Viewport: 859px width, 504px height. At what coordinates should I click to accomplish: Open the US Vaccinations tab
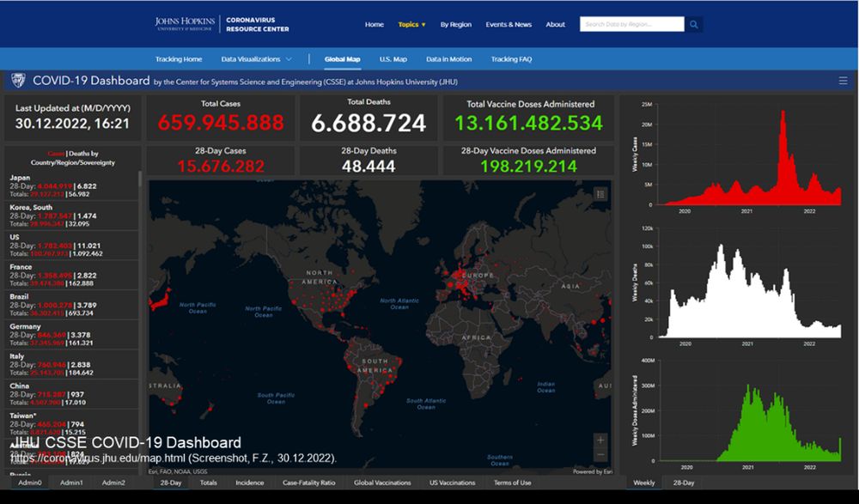[x=453, y=483]
